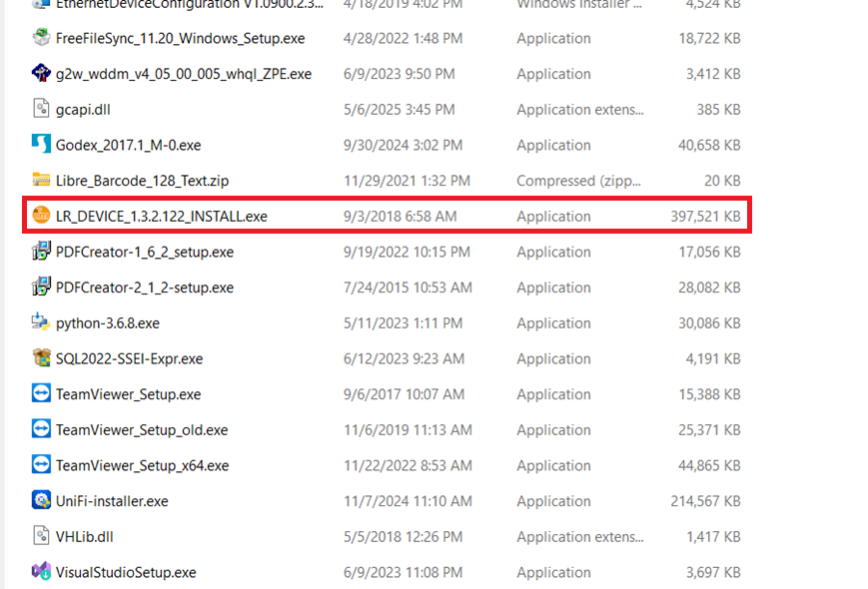Click Application extens... type in gcapi.dll row
The width and height of the screenshot is (868, 589).
[580, 110]
